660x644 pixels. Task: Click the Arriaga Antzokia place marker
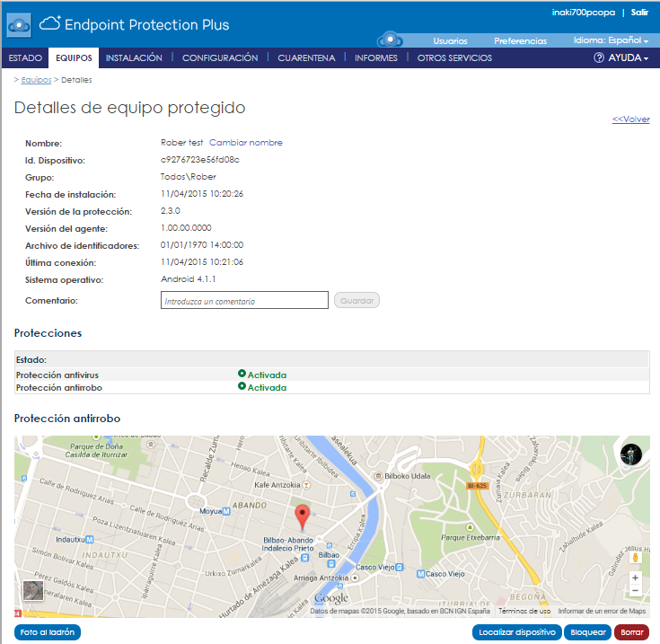click(x=356, y=578)
